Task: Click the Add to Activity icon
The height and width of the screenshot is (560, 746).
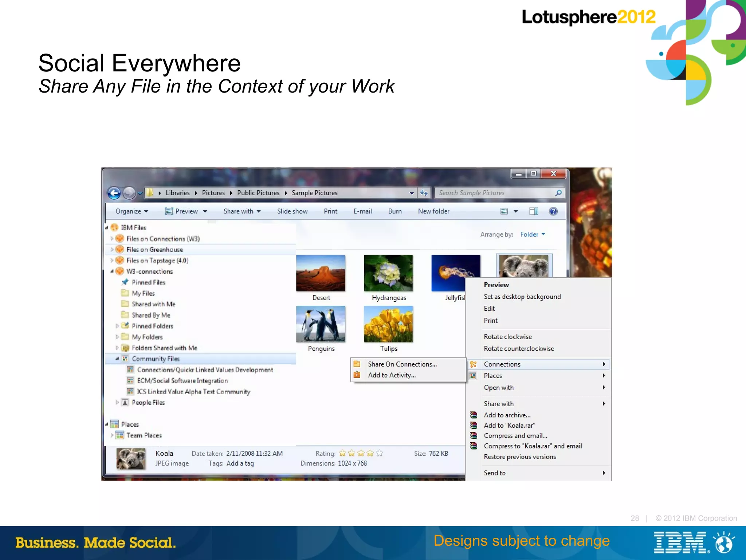Action: coord(357,375)
